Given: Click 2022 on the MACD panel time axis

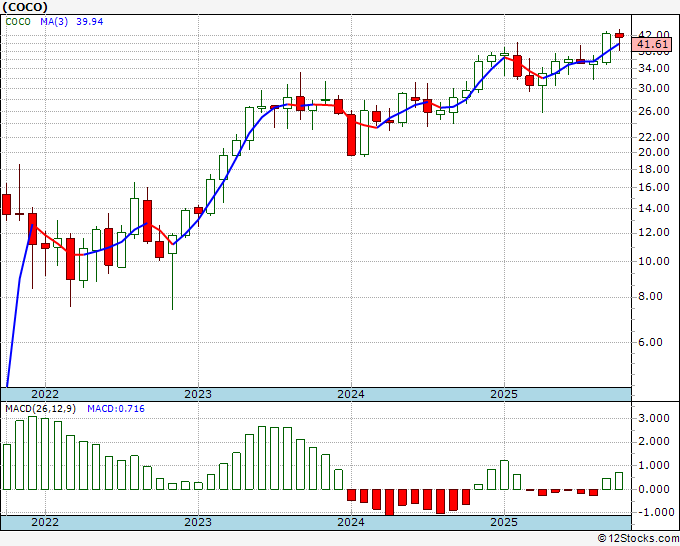Looking at the screenshot, I should pyautogui.click(x=45, y=522).
